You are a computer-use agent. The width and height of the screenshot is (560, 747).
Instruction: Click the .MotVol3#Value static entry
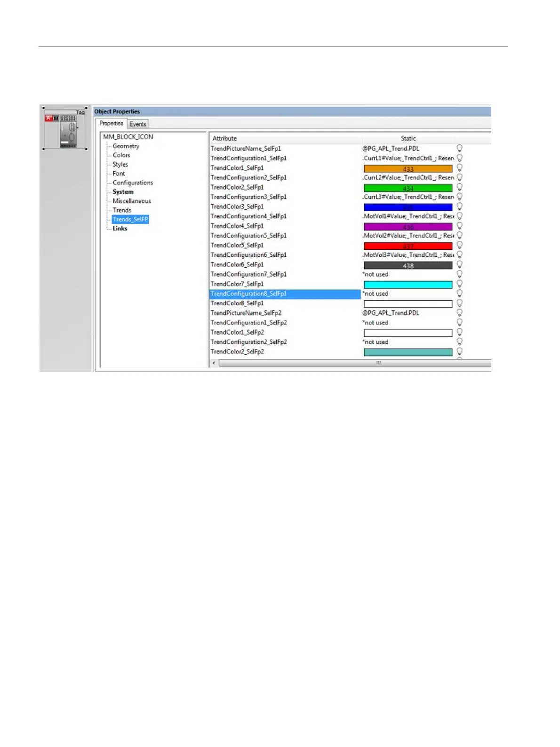408,254
